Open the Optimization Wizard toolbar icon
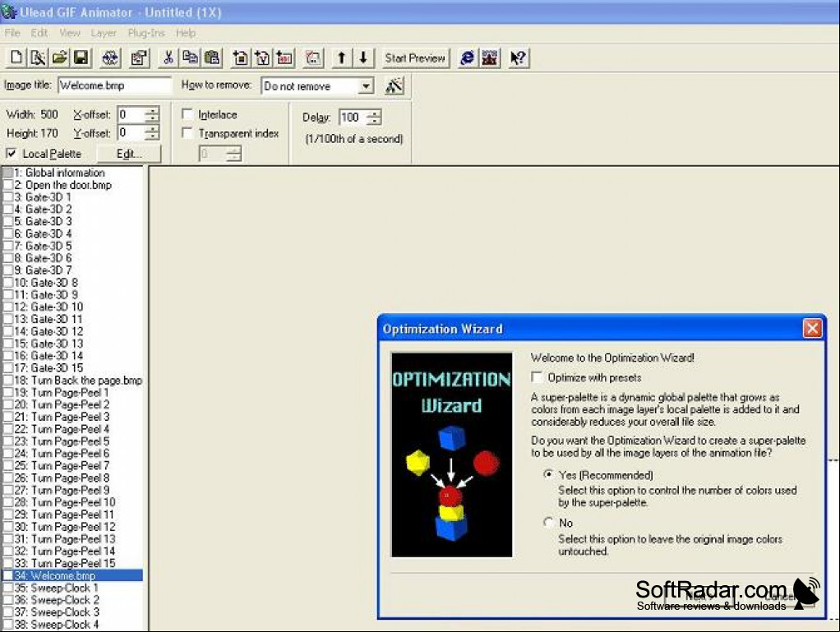The width and height of the screenshot is (840, 632). [110, 58]
